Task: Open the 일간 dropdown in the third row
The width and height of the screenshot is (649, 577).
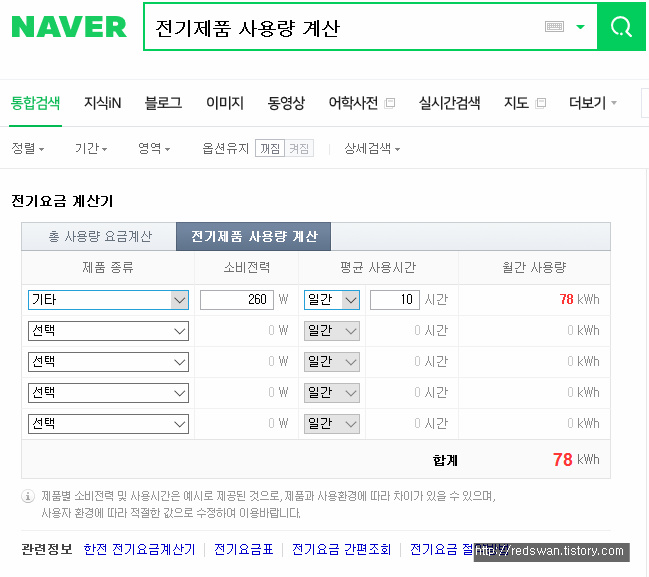Action: tap(332, 362)
